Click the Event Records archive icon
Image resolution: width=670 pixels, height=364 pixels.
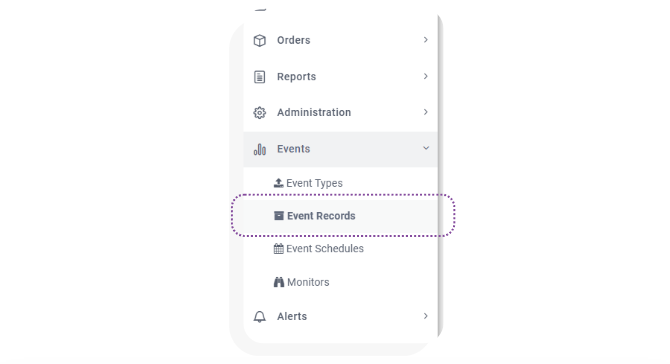279,216
